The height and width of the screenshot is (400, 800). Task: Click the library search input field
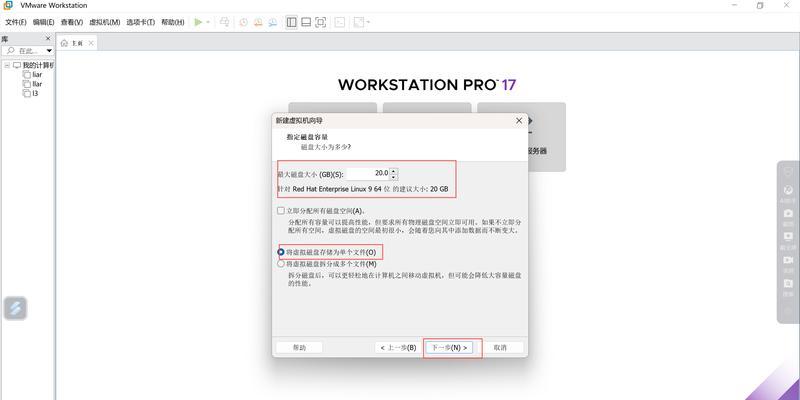coord(28,51)
